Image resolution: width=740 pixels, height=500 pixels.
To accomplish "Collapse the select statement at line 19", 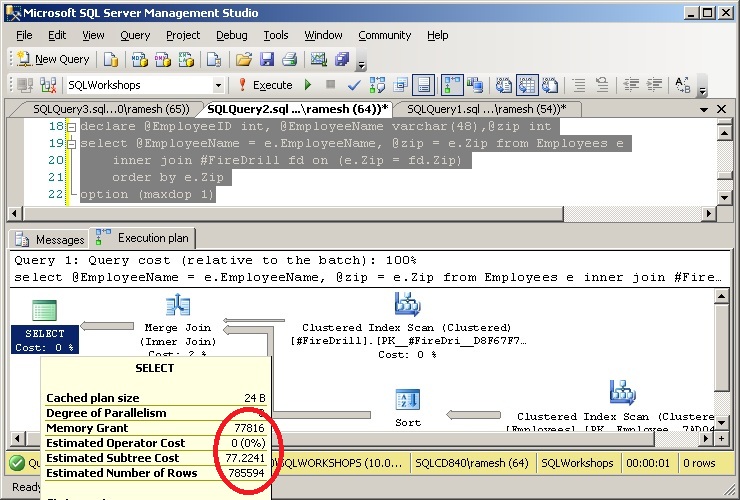I will (x=72, y=144).
